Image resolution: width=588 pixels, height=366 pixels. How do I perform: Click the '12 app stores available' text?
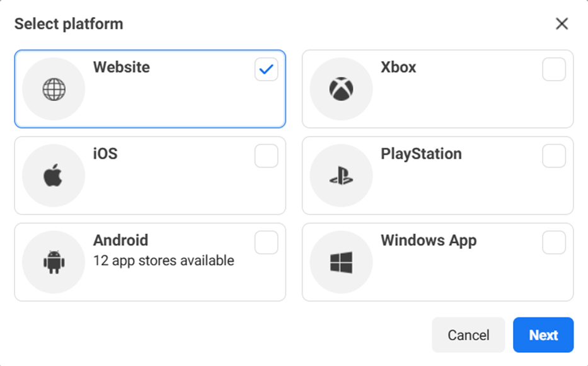(164, 260)
